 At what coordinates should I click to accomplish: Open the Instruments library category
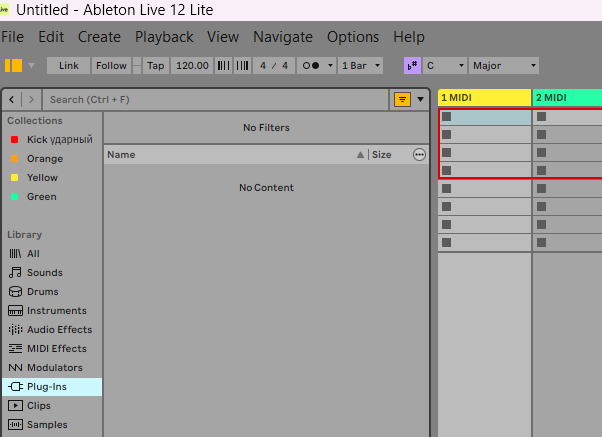[56, 310]
